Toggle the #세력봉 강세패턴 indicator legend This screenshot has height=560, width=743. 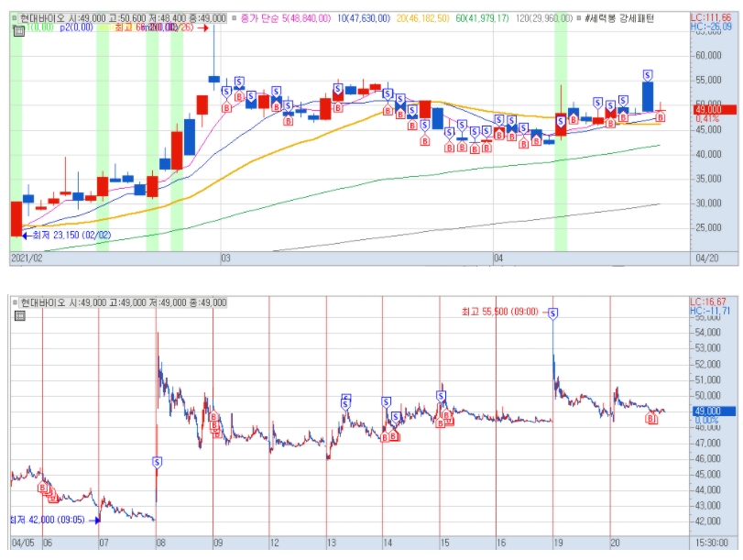coord(617,17)
